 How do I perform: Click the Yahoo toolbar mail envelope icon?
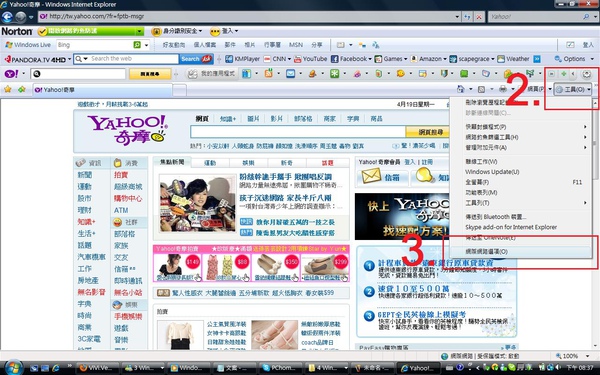290,73
